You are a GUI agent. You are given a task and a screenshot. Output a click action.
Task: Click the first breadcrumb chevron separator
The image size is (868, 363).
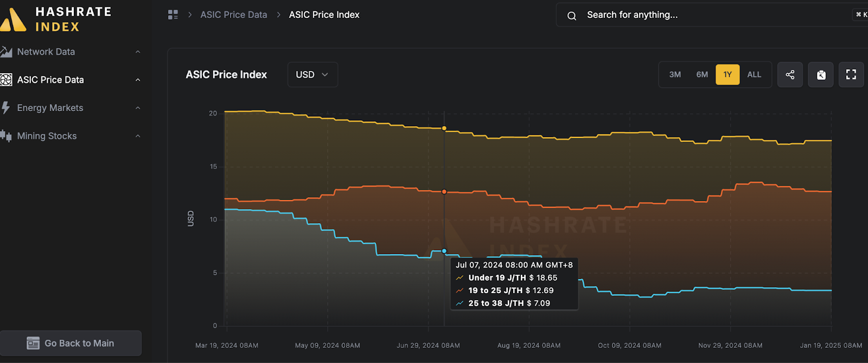click(190, 15)
